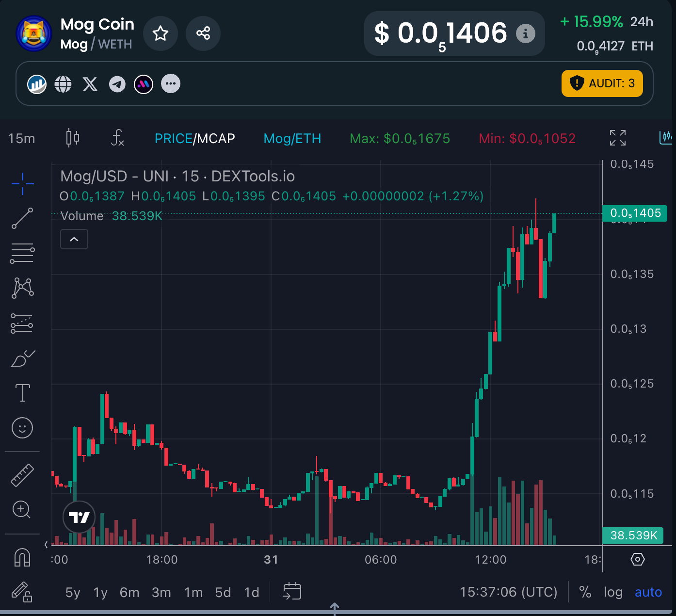Choose the ruler measure tool

tap(22, 475)
